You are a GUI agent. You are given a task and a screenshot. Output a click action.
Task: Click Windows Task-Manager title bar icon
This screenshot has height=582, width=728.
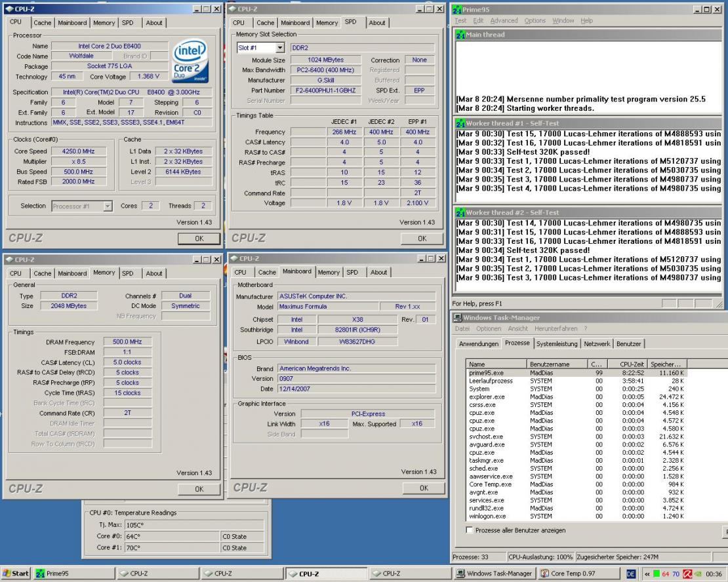pyautogui.click(x=457, y=317)
